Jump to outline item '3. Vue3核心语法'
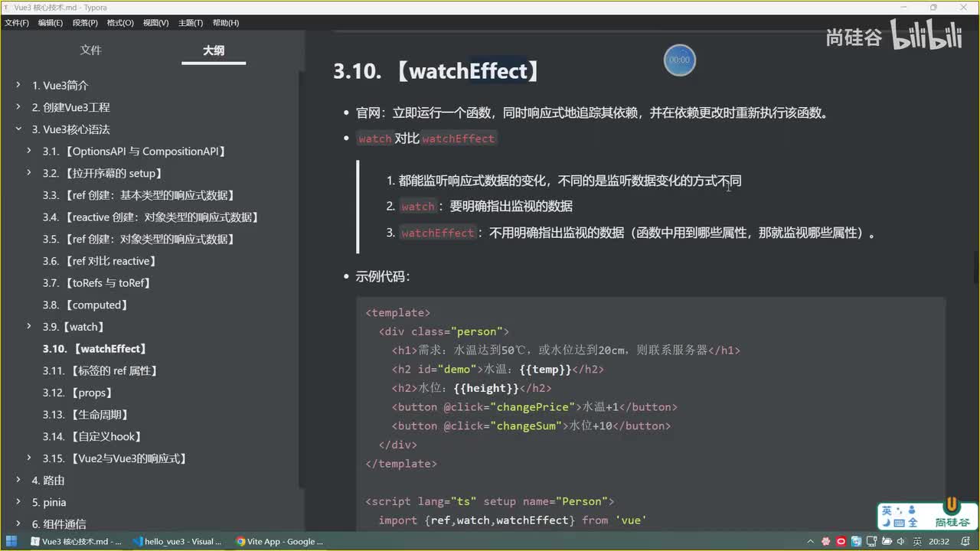Image resolution: width=980 pixels, height=551 pixels. click(71, 129)
